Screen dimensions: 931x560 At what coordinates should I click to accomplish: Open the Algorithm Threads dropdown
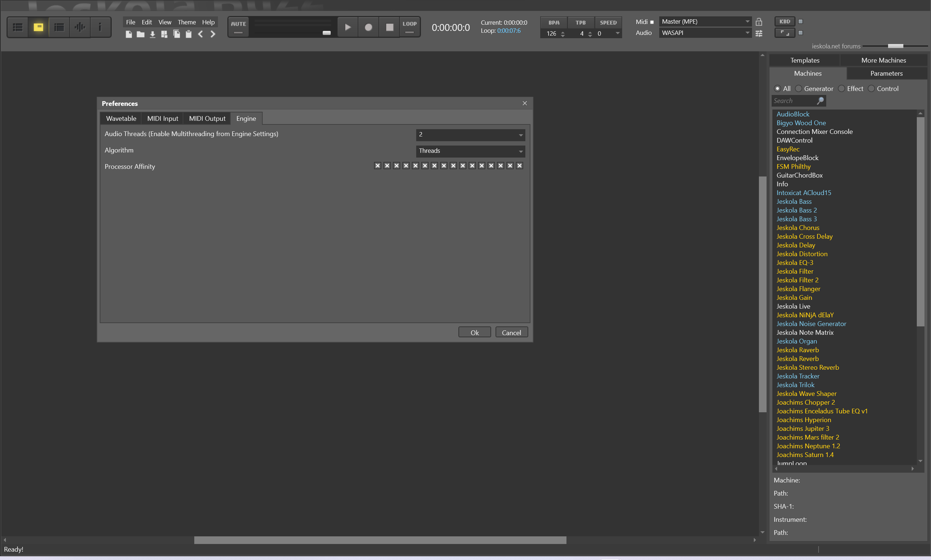coord(470,151)
